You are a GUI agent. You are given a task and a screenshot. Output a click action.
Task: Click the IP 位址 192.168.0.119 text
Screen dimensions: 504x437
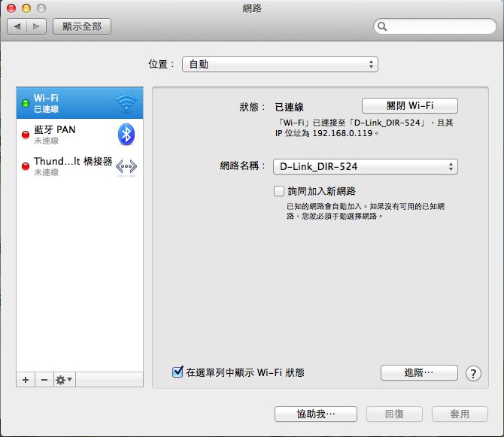(327, 133)
